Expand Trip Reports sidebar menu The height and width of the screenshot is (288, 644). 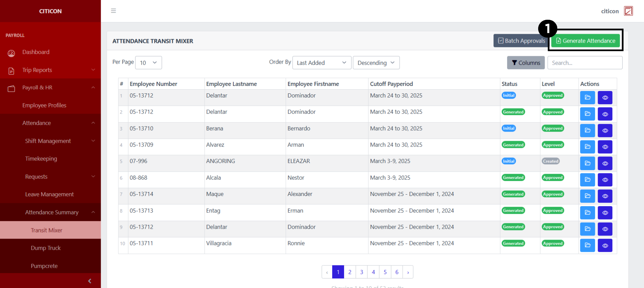pos(50,70)
